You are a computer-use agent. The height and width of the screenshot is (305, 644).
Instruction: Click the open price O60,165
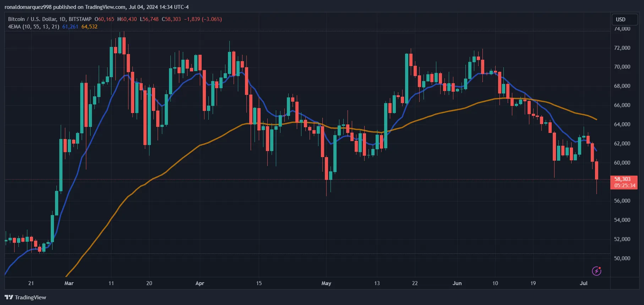pos(104,19)
